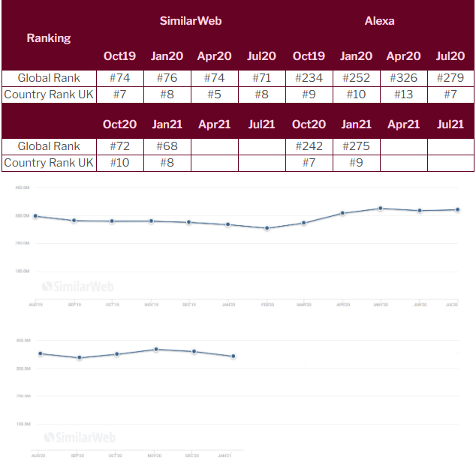This screenshot has height=466, width=476.
Task: Click empty SimilarWeb Apr21 Global Rank cell
Action: (x=214, y=146)
